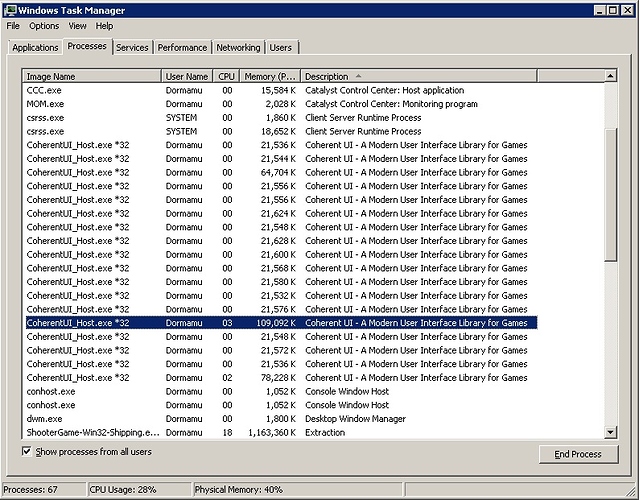
Task: Click the vertical scrollbar thumb
Action: (611, 172)
